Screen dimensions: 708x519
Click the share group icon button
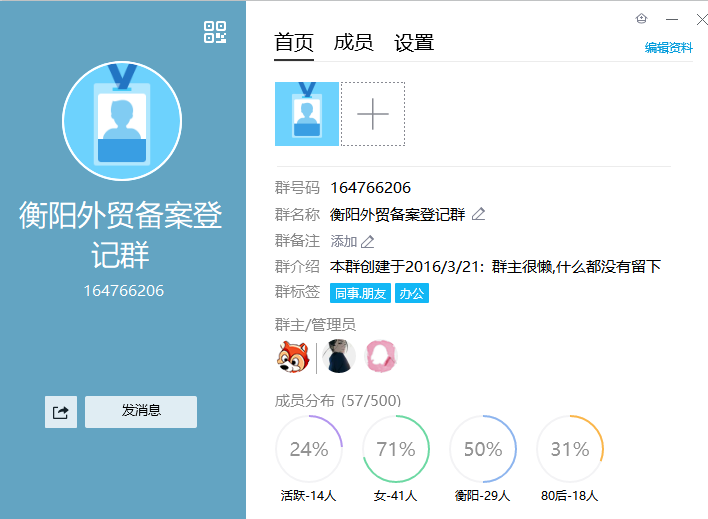coord(60,412)
